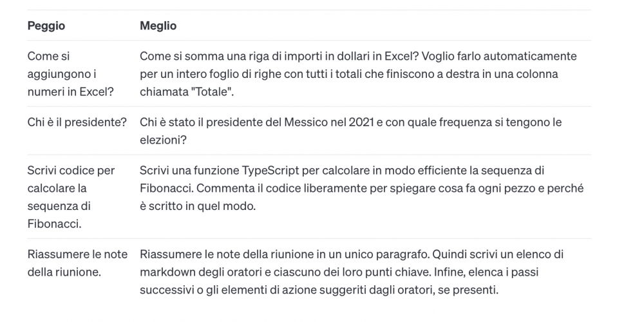The width and height of the screenshot is (644, 322).
Task: Select the short Fibonacci code prompt
Action: pos(71,196)
